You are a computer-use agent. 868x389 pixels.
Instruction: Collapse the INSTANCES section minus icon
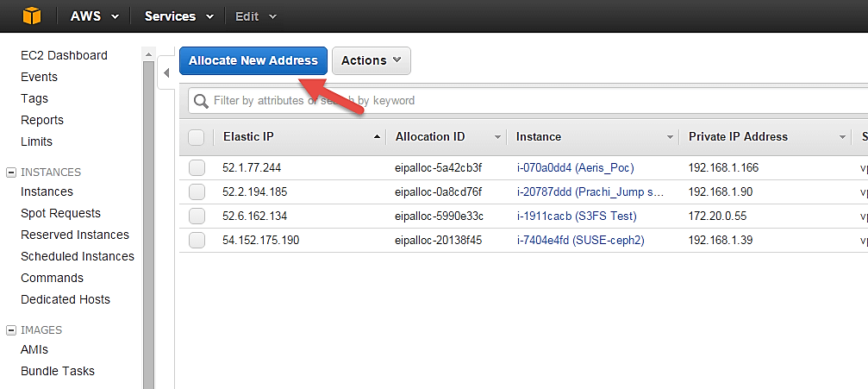[x=11, y=173]
